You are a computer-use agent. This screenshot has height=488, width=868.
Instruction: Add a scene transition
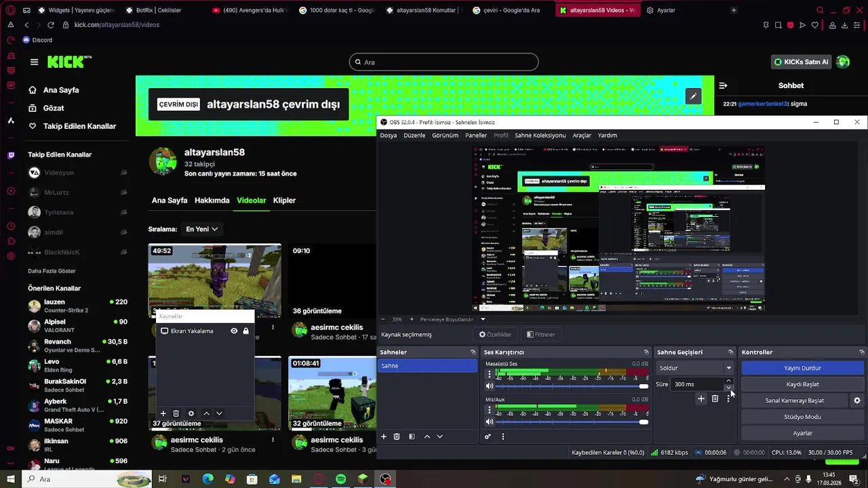pos(701,399)
